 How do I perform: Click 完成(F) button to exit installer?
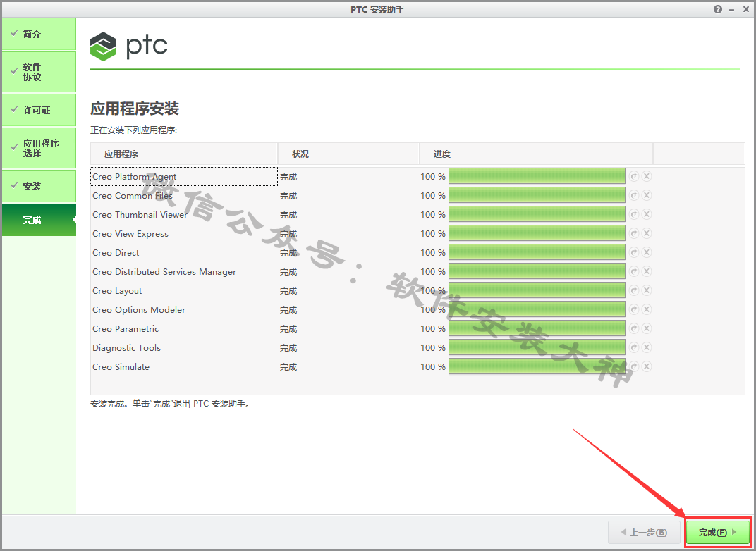718,532
